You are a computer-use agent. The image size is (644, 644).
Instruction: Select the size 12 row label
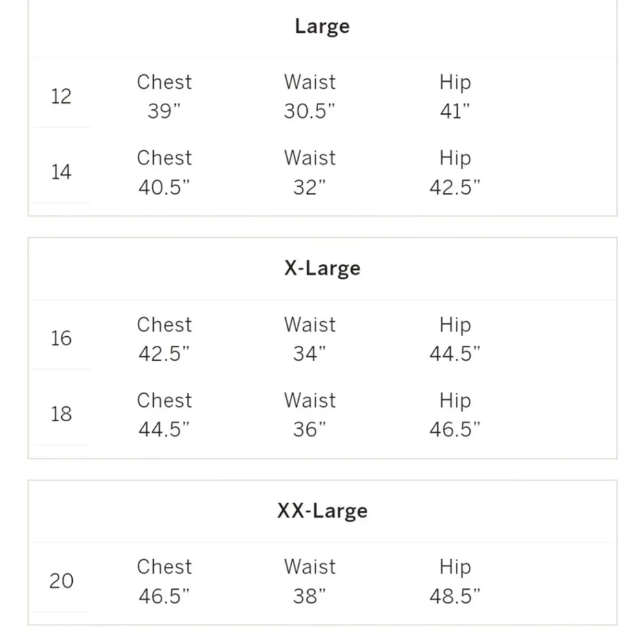(61, 97)
